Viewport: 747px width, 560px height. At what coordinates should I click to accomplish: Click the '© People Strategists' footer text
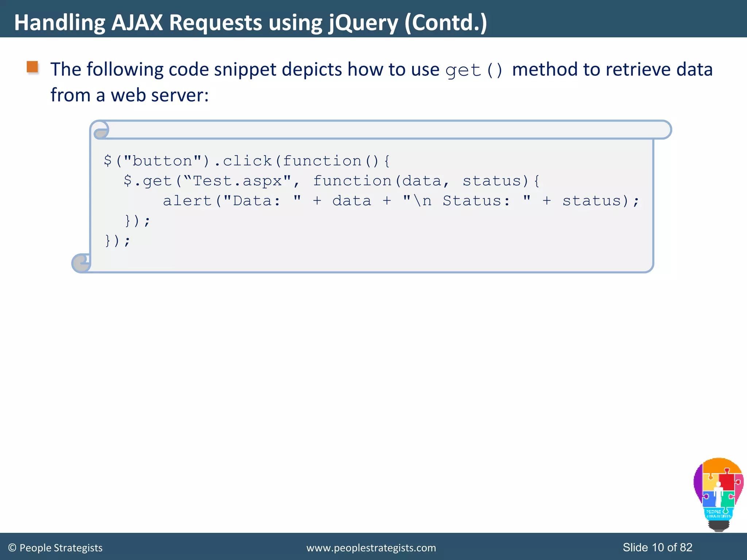(x=55, y=548)
